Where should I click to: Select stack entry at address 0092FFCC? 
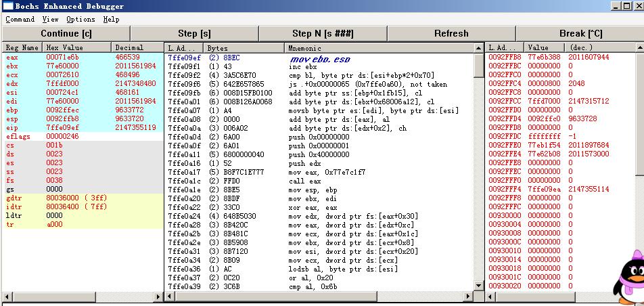[x=561, y=101]
